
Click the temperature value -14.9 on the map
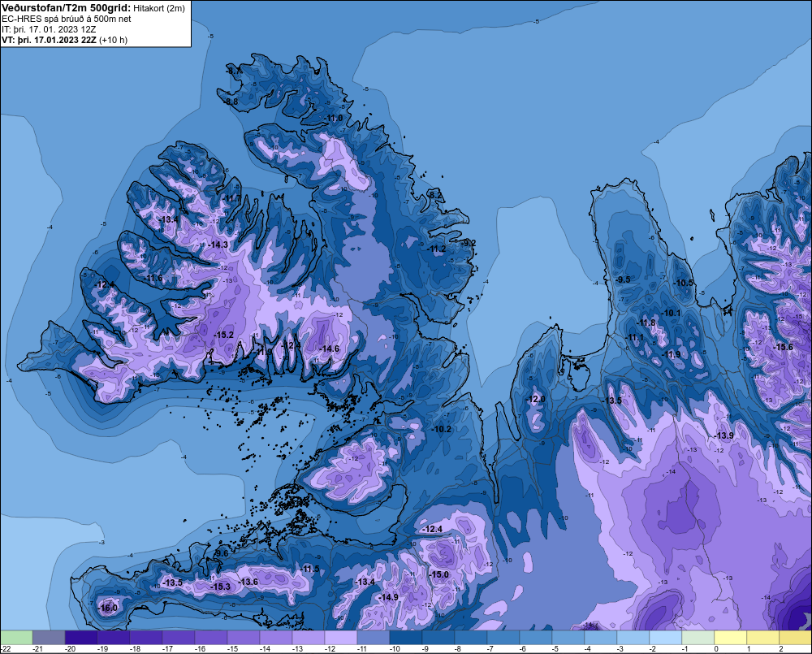click(x=388, y=597)
